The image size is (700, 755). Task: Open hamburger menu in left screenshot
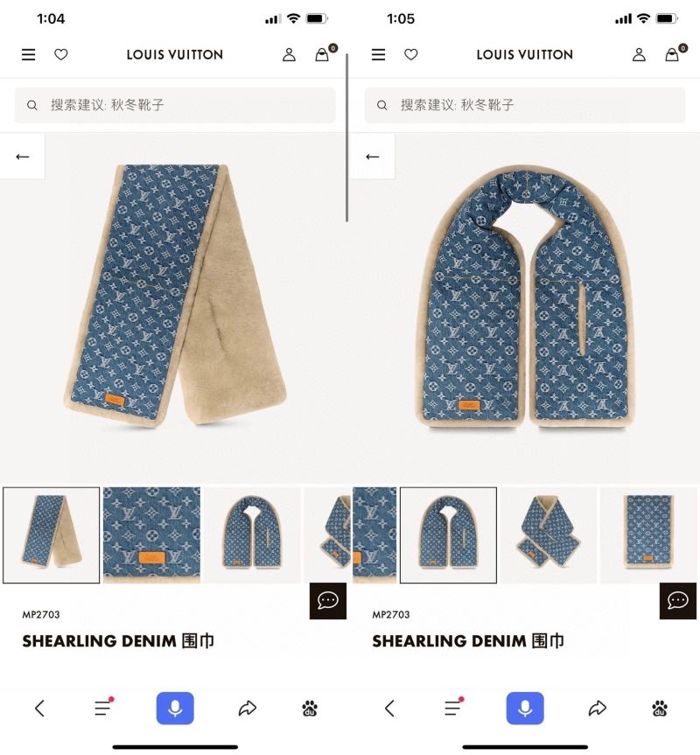pos(28,54)
